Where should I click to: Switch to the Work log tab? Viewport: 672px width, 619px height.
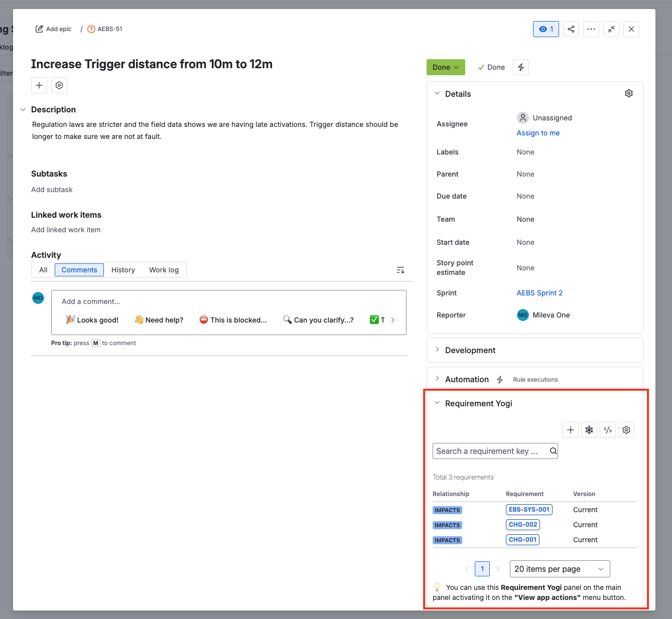(164, 270)
